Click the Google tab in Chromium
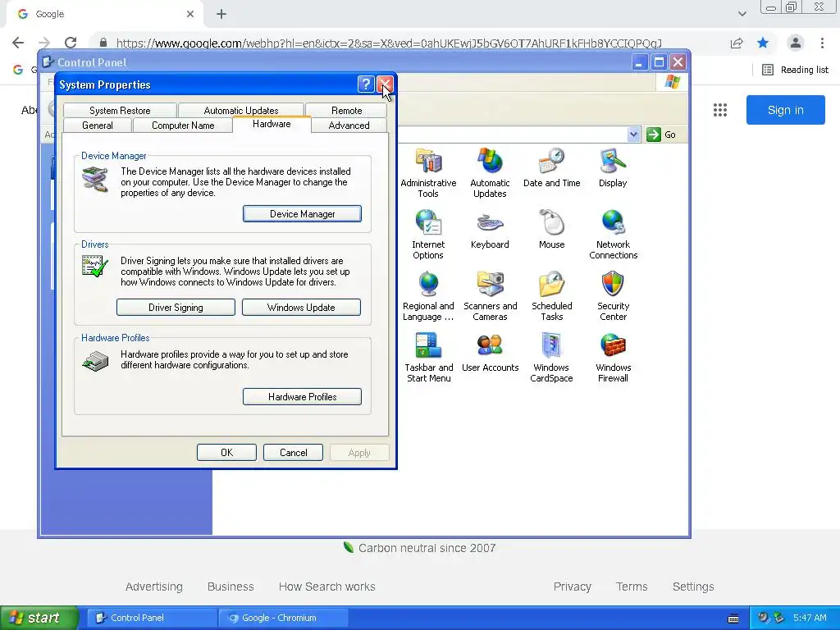 [104, 14]
